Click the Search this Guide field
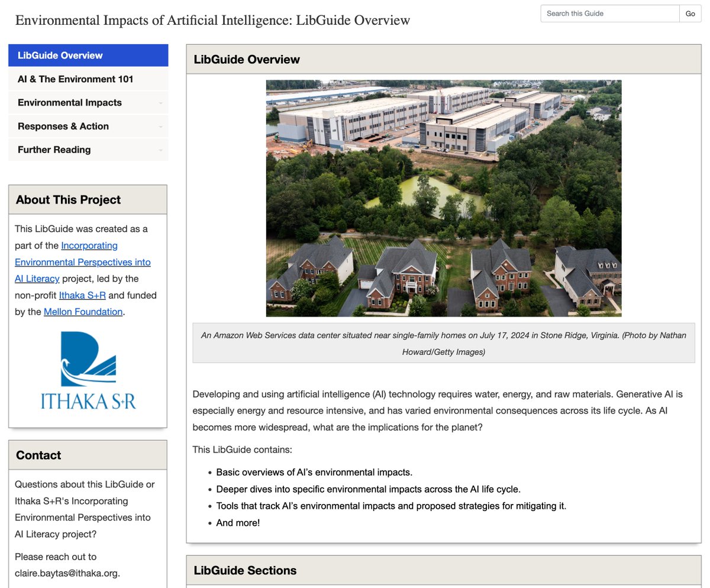This screenshot has height=588, width=710. pyautogui.click(x=610, y=14)
